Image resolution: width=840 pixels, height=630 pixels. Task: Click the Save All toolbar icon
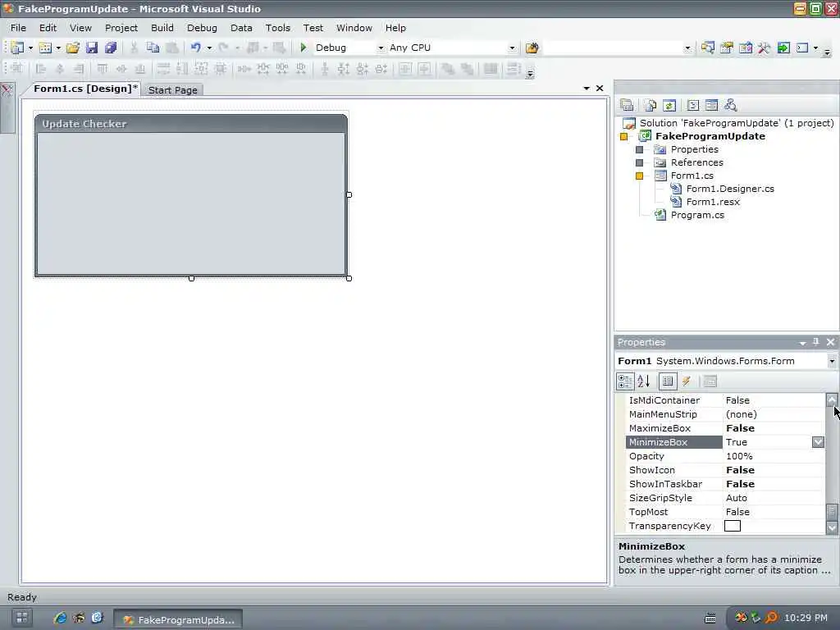pos(111,48)
